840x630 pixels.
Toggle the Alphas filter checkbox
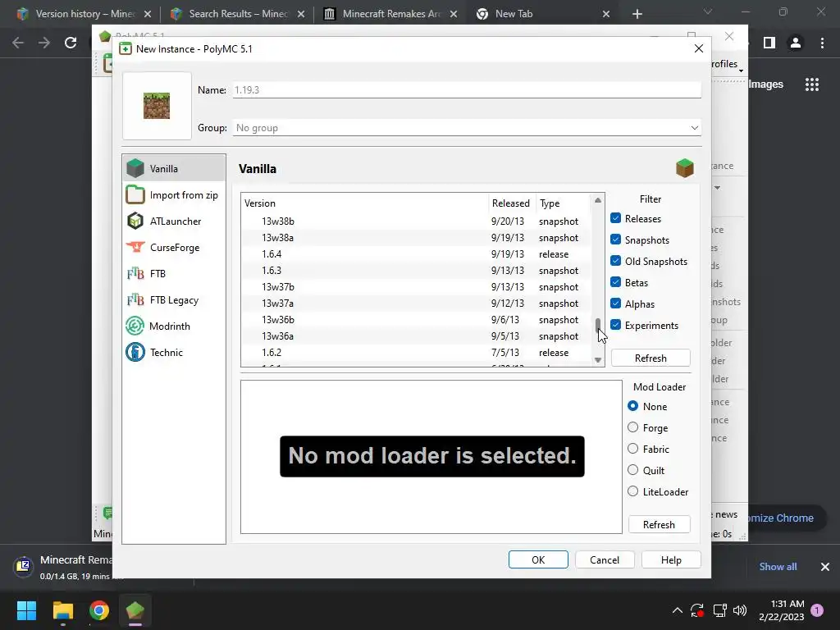click(615, 304)
